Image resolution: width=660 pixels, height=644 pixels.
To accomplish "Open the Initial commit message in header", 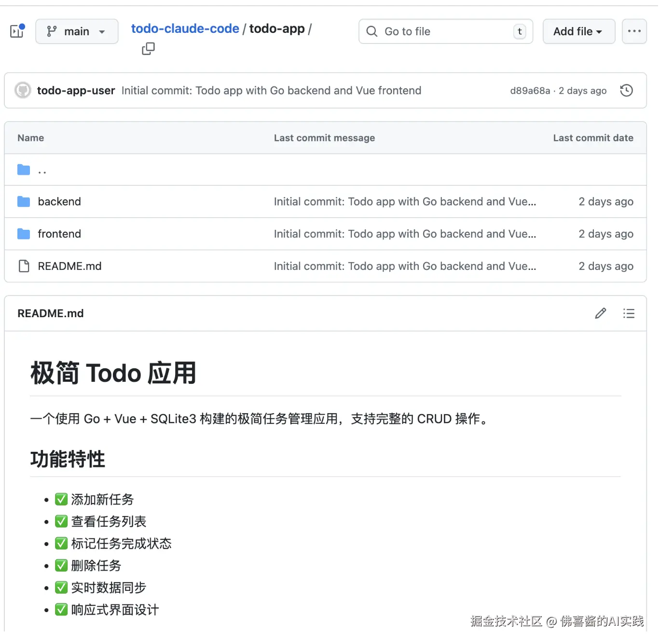I will pos(271,90).
